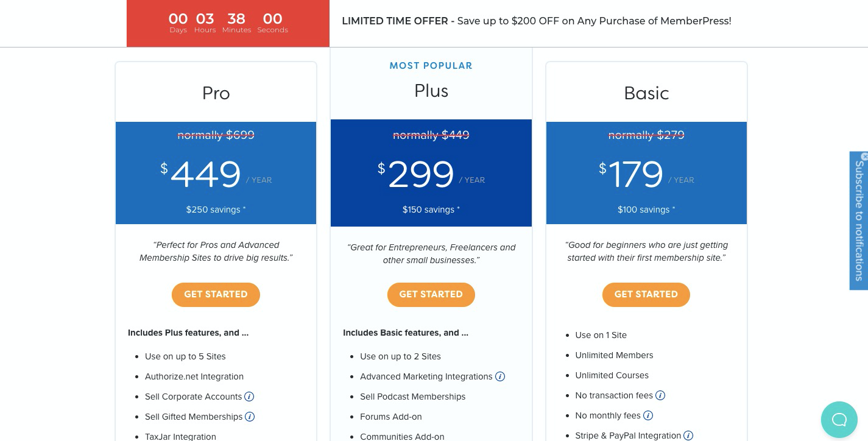Click the $449 per year Pro price

tap(206, 175)
